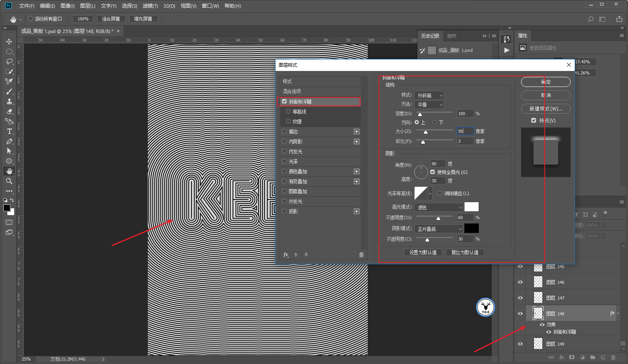This screenshot has height=364, width=628.
Task: Confirm Layer Style with 确定 button
Action: 546,82
